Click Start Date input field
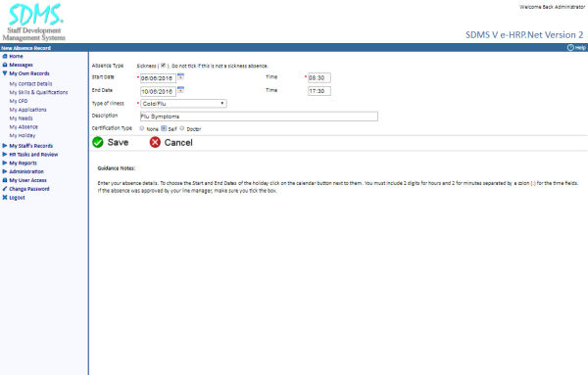This screenshot has height=375, width=588. click(x=158, y=78)
